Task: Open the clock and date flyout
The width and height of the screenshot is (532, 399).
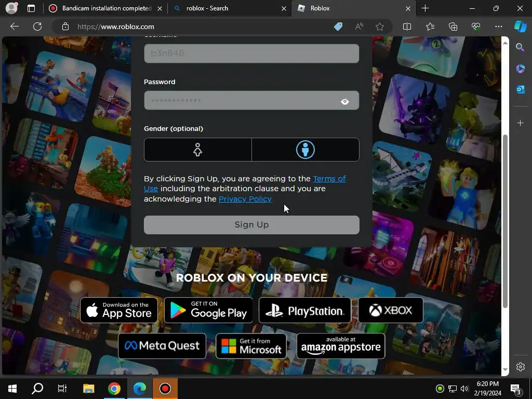Action: click(x=487, y=389)
